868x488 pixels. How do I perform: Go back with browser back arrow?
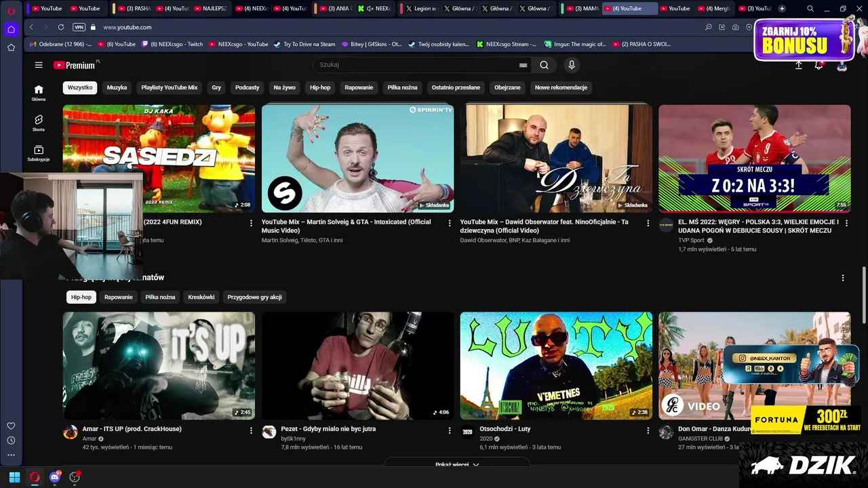coord(31,27)
